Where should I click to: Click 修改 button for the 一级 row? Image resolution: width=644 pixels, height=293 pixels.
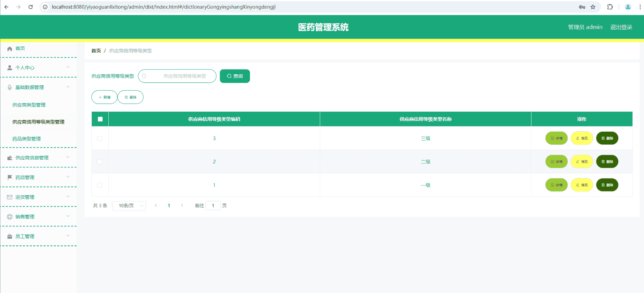582,185
